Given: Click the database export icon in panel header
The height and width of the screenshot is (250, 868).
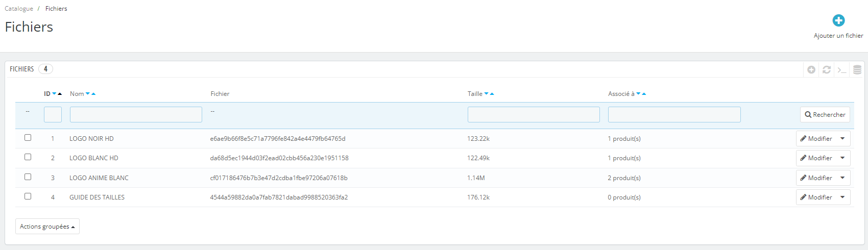Looking at the screenshot, I should (857, 70).
